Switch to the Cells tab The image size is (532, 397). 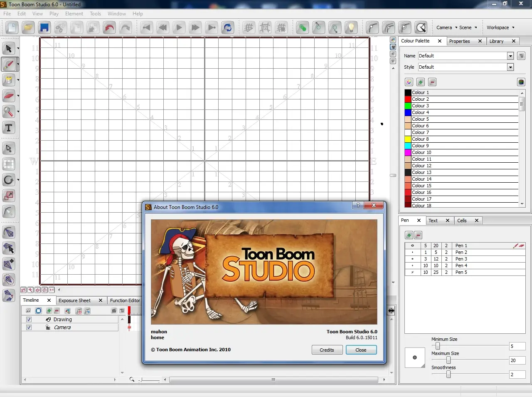tap(462, 221)
